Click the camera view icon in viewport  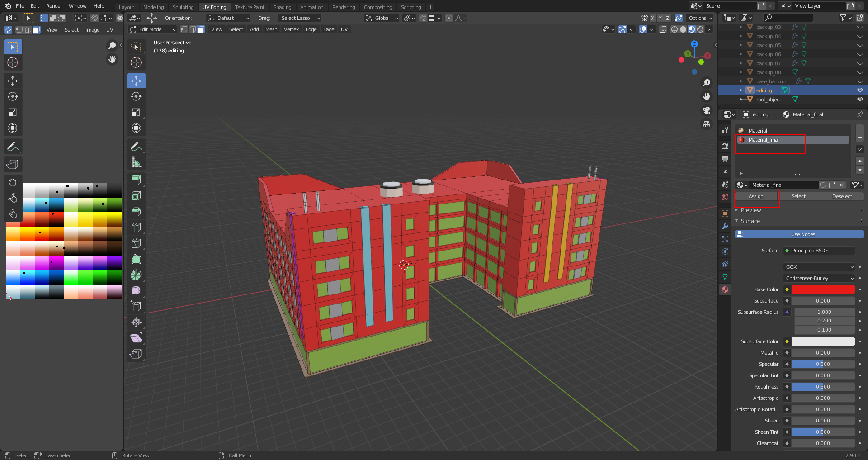point(707,110)
